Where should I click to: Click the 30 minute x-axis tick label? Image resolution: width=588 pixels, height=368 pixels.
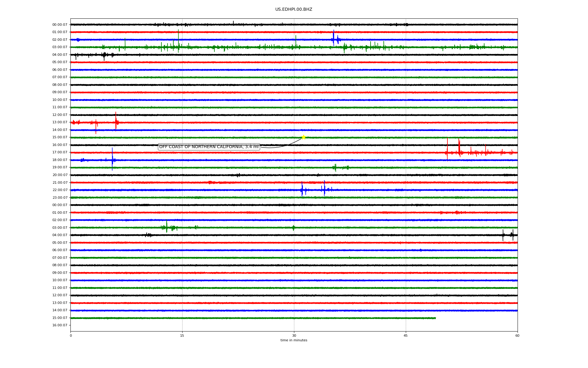click(294, 335)
